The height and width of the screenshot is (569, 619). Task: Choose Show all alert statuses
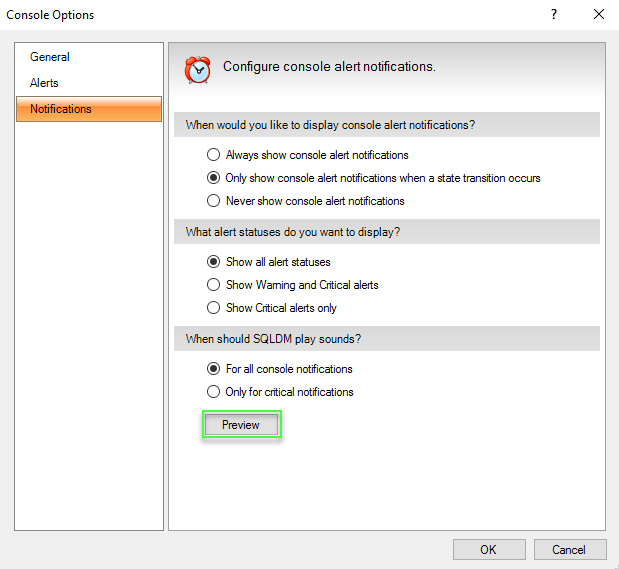pyautogui.click(x=213, y=262)
